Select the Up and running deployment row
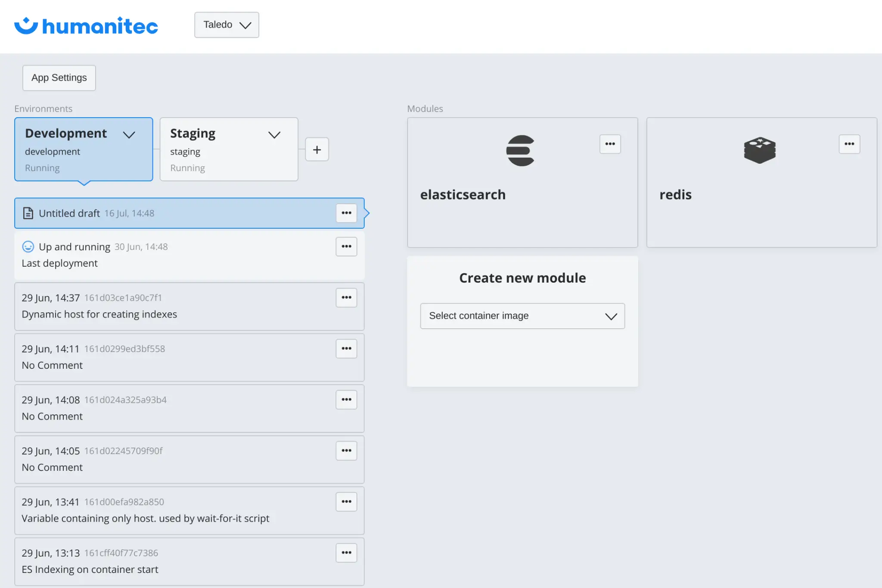Viewport: 882px width, 588px height. [x=189, y=255]
